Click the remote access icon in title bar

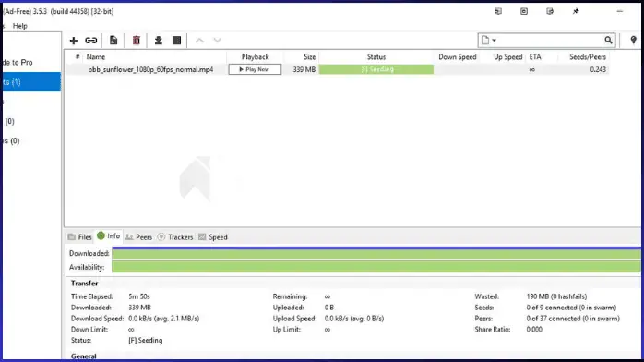[x=498, y=11]
